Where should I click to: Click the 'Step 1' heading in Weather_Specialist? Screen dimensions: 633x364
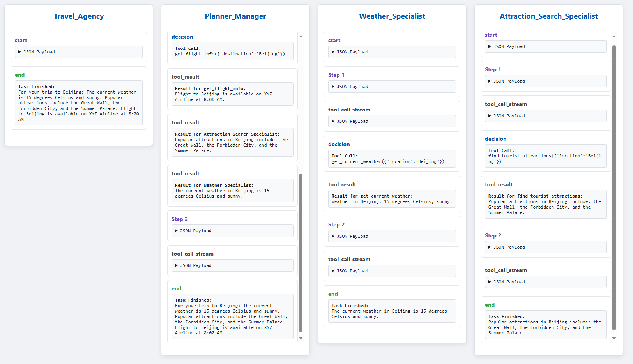click(x=336, y=75)
